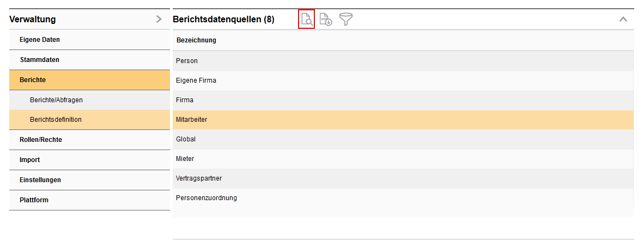Screen dimensions: 644x242
Task: Go to Berichte/Abfragen submenu
Action: (x=56, y=100)
